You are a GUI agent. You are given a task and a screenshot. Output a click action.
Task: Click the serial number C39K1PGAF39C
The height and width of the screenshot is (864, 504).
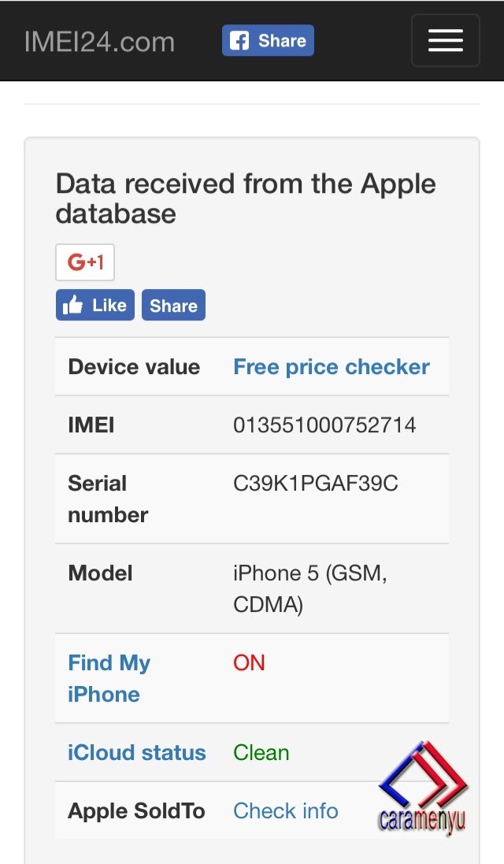(x=316, y=484)
